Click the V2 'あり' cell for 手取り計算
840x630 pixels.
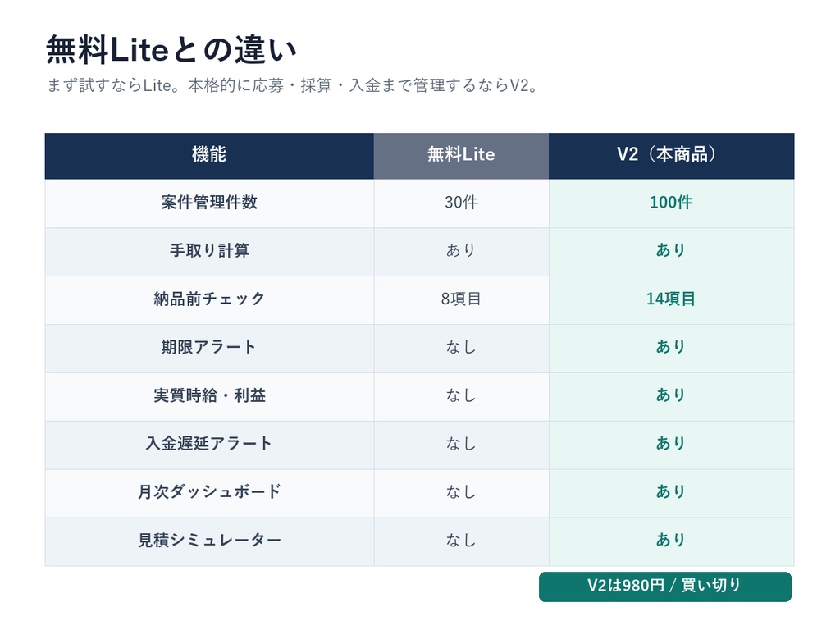[x=671, y=250]
